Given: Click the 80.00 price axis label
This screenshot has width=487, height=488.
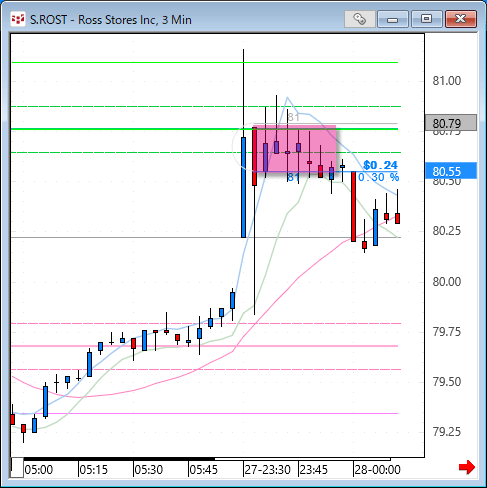Looking at the screenshot, I should tap(447, 282).
